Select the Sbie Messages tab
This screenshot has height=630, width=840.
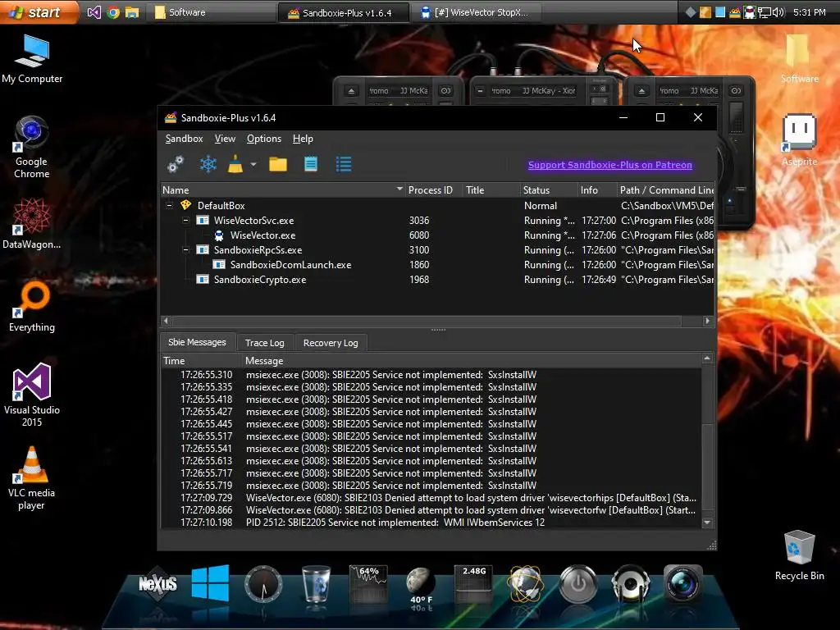tap(197, 342)
